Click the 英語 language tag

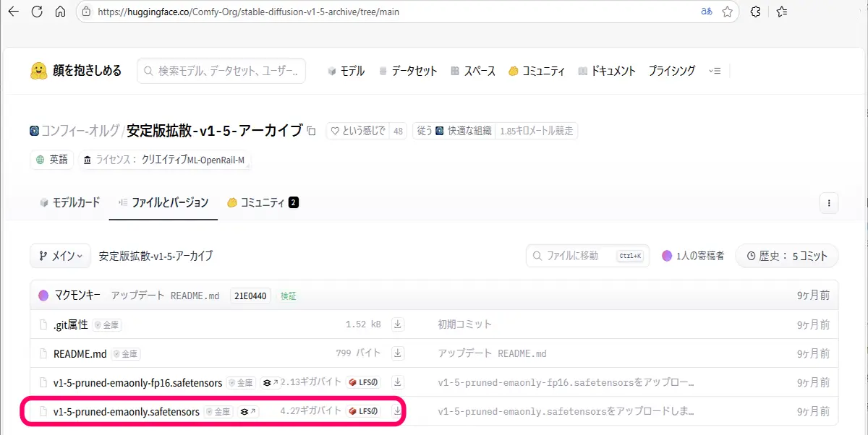coord(52,160)
